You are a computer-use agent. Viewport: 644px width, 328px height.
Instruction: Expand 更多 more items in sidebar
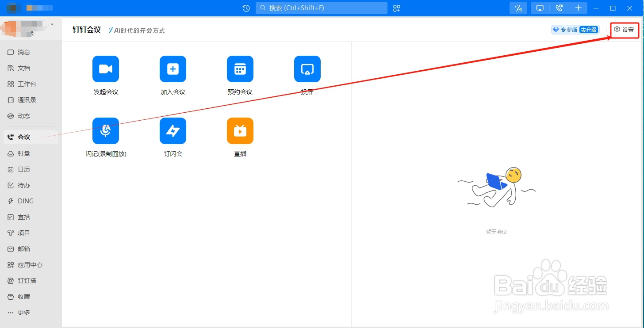coord(31,313)
